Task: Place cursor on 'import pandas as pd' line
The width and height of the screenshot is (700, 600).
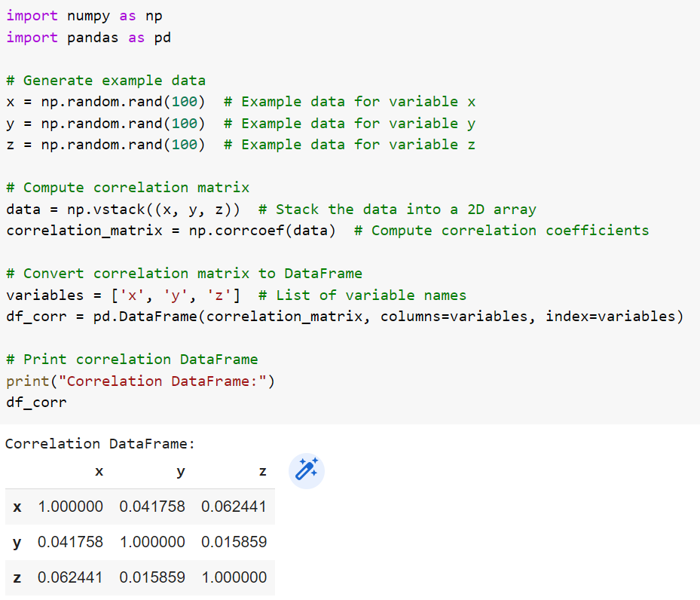Action: pyautogui.click(x=88, y=38)
